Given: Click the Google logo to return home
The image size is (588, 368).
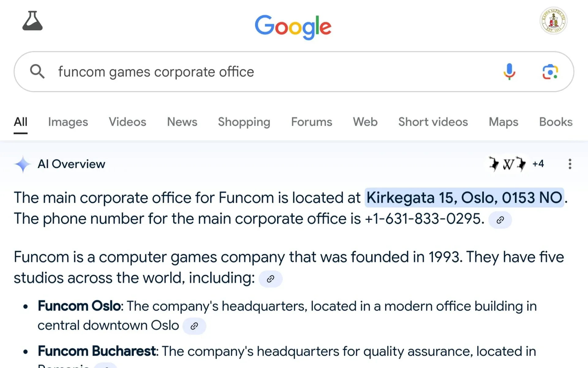Looking at the screenshot, I should (x=293, y=27).
